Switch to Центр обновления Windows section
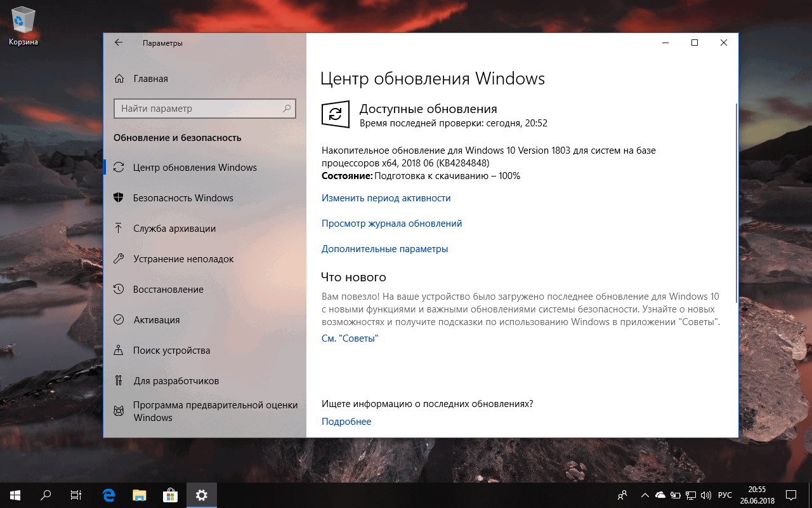The image size is (812, 508). click(195, 167)
